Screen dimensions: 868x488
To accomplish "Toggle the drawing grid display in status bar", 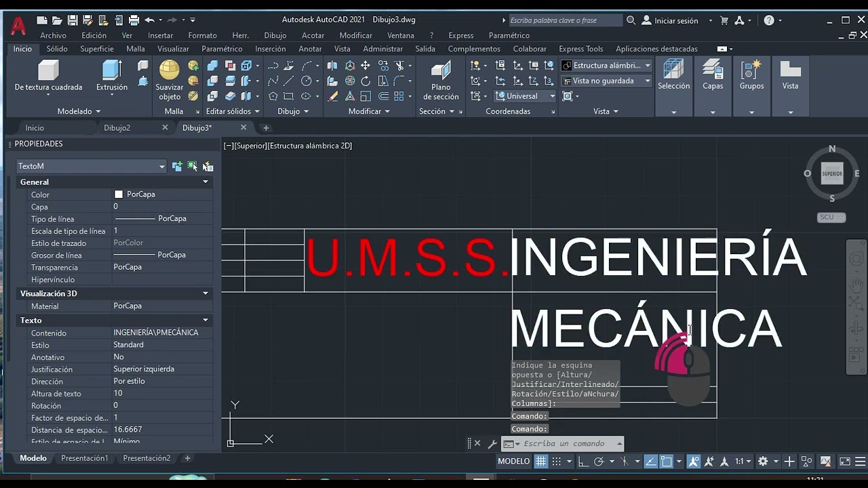I will (540, 462).
